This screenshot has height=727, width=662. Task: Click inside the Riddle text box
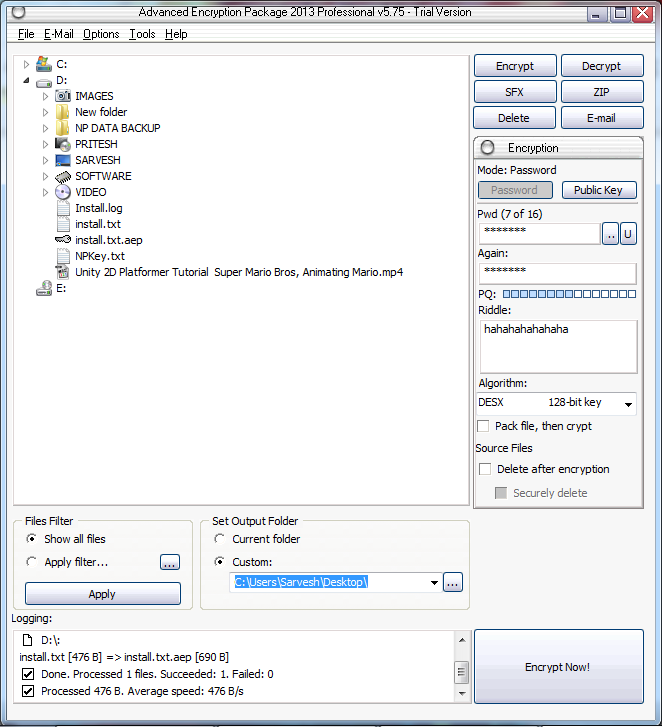click(557, 346)
